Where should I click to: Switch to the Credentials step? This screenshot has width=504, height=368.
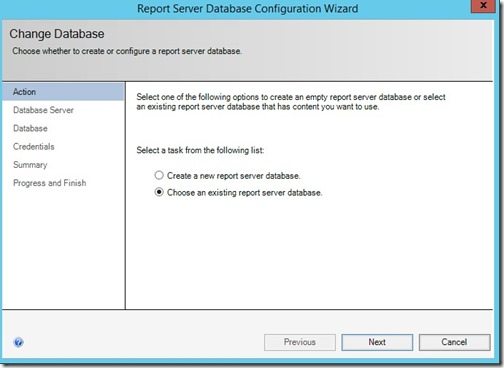(34, 146)
